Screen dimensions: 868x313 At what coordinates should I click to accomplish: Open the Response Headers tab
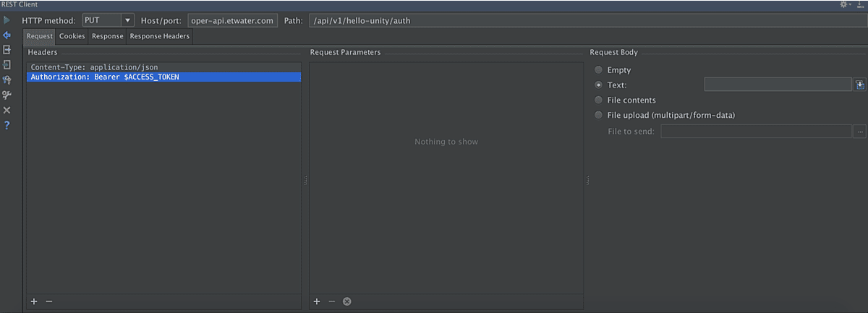click(x=159, y=36)
